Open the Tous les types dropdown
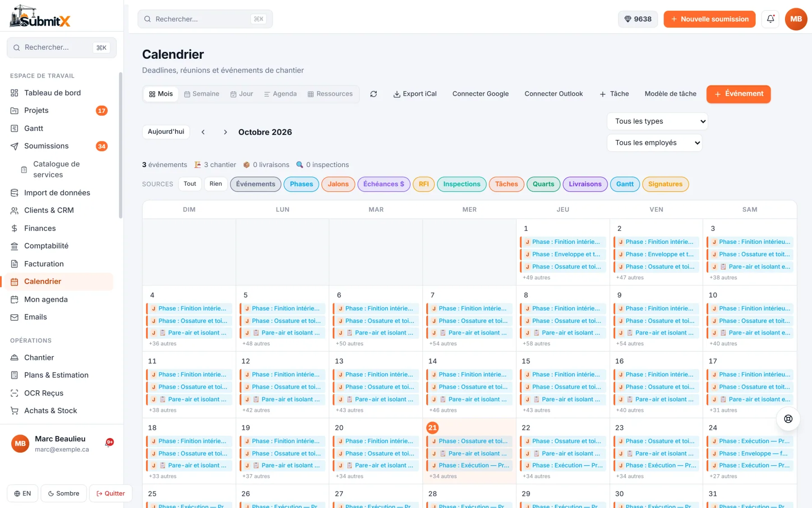The width and height of the screenshot is (812, 508). tap(657, 121)
